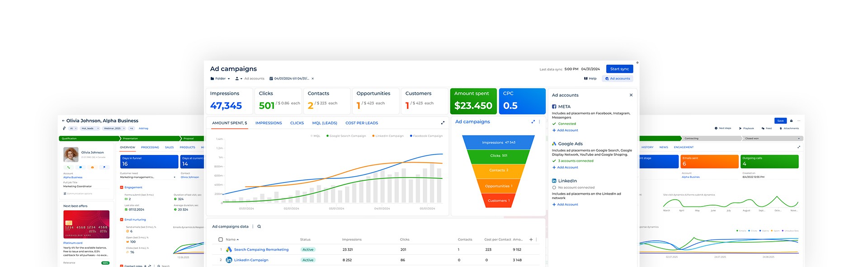
Task: Click the calendar icon of date range filter
Action: pos(271,79)
